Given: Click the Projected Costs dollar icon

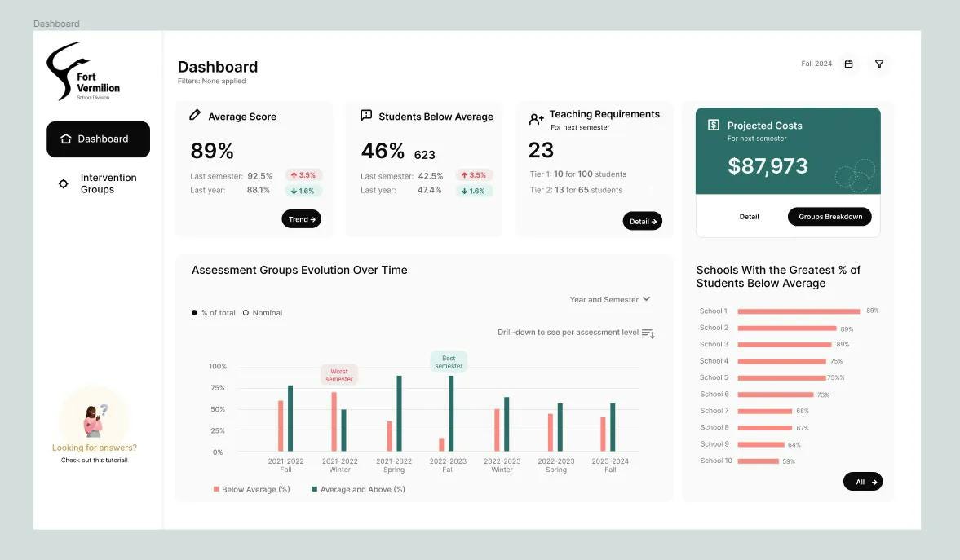Looking at the screenshot, I should point(713,126).
